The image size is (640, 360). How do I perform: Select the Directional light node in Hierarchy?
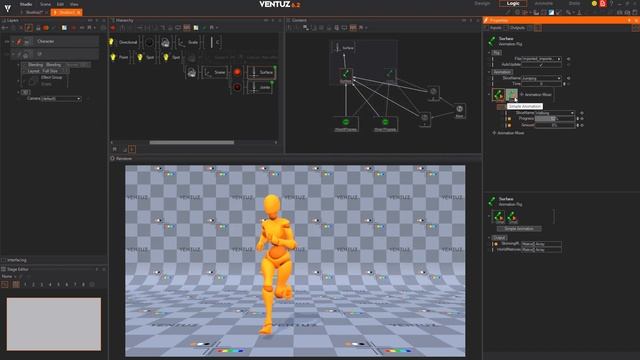(x=124, y=42)
